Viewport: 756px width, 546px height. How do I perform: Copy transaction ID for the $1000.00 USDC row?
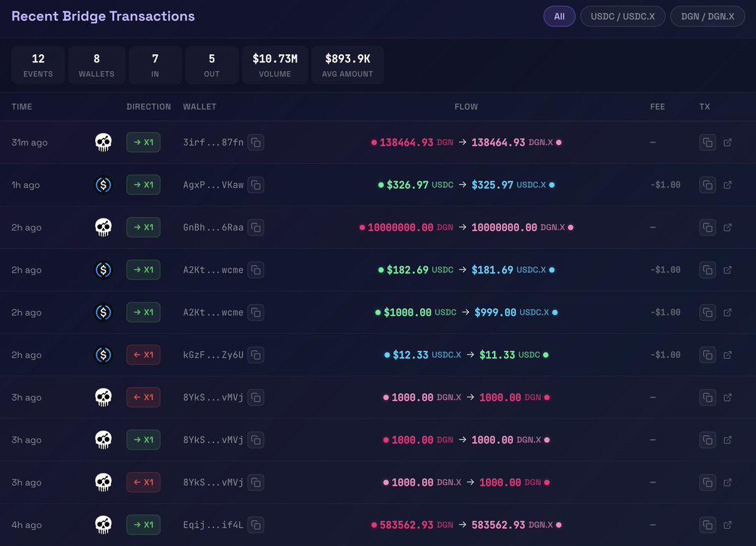[x=707, y=312]
